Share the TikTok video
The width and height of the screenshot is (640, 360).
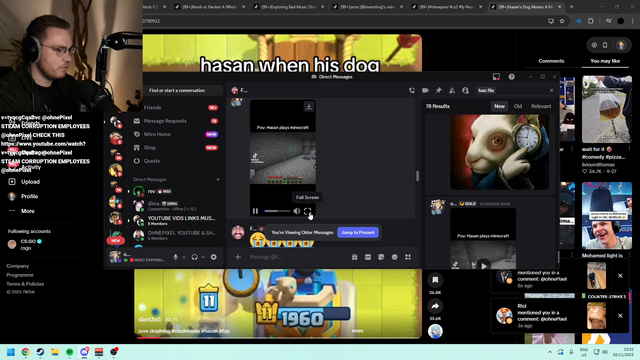[435, 306]
